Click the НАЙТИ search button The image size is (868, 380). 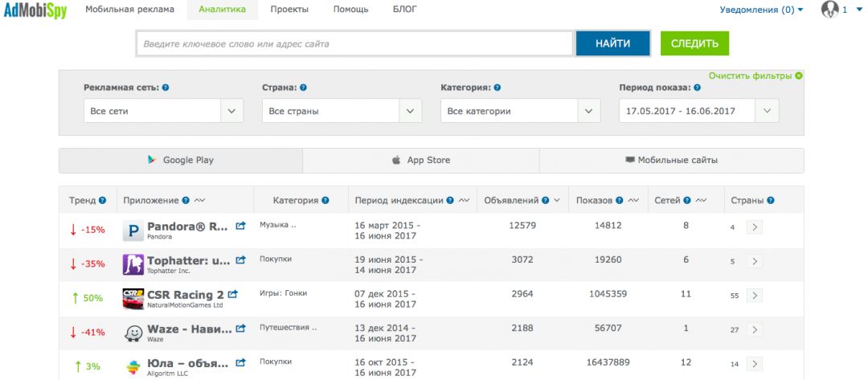coord(612,43)
